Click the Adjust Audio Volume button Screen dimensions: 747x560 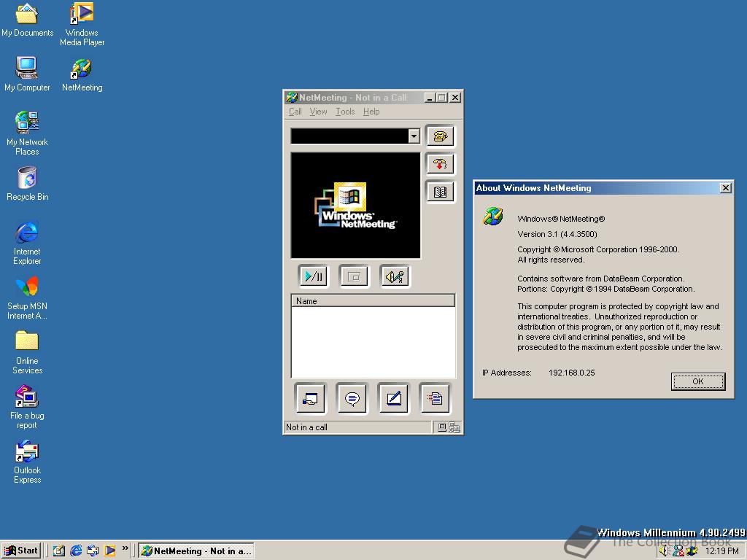(x=395, y=276)
